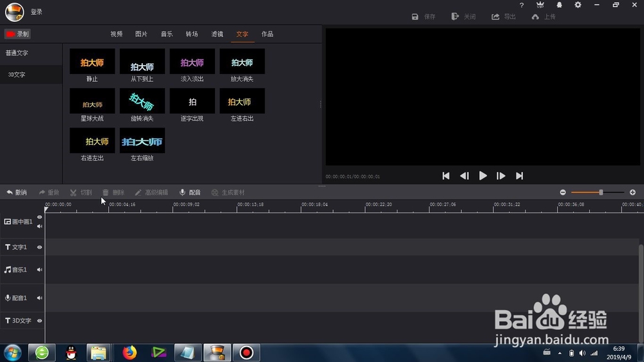Click the timeline playhead marker
644x362 pixels.
coord(46,209)
